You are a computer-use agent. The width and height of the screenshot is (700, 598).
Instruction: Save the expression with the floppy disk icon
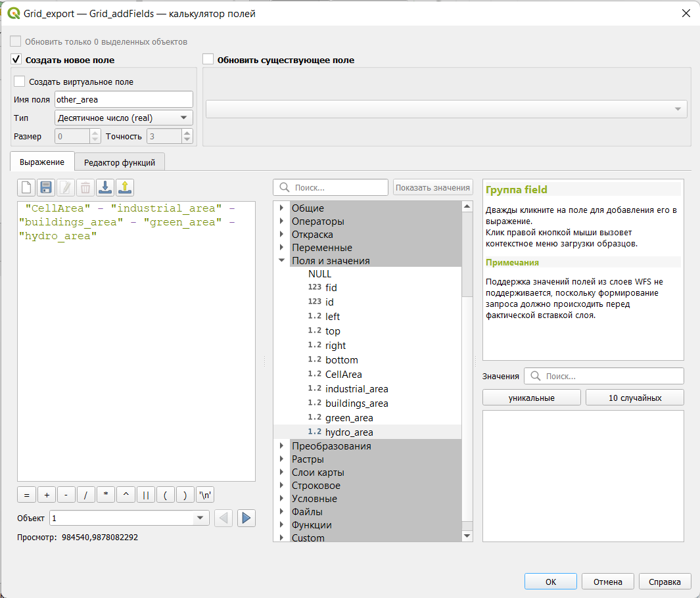(45, 188)
